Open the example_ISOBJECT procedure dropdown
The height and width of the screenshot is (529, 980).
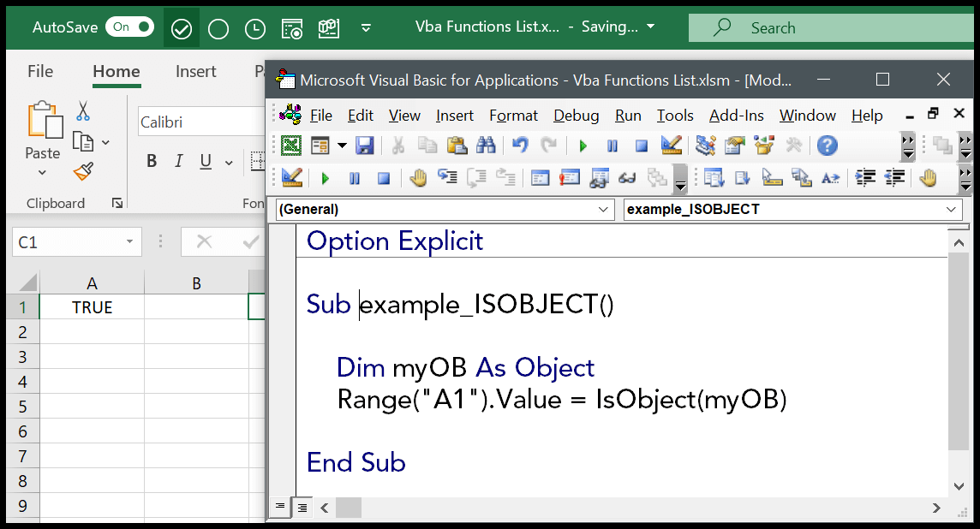tap(950, 209)
